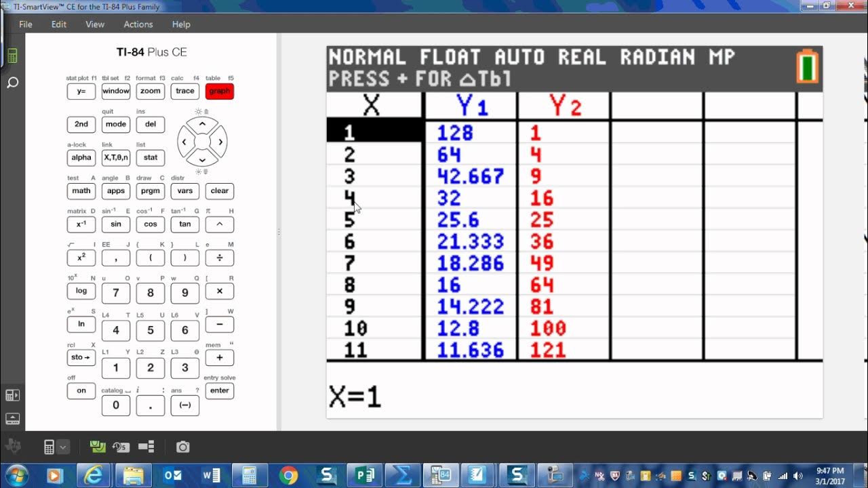Click the Texas Instruments logo icon
Screen dimensions: 868x488
pyautogui.click(x=12, y=446)
